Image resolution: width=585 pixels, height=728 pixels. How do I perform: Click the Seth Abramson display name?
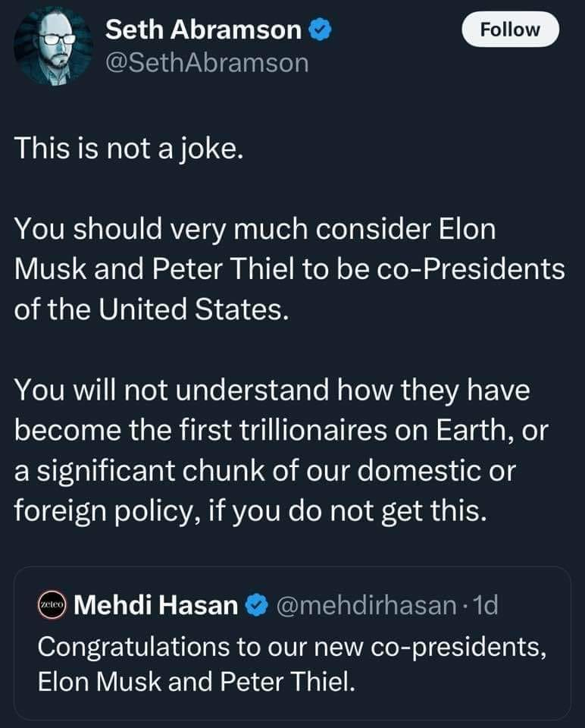click(203, 30)
